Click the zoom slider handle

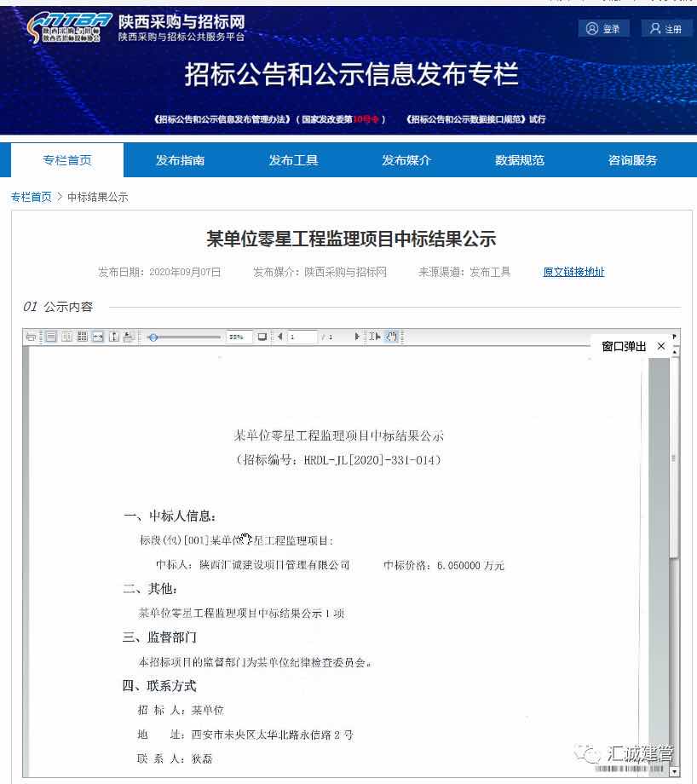(153, 337)
